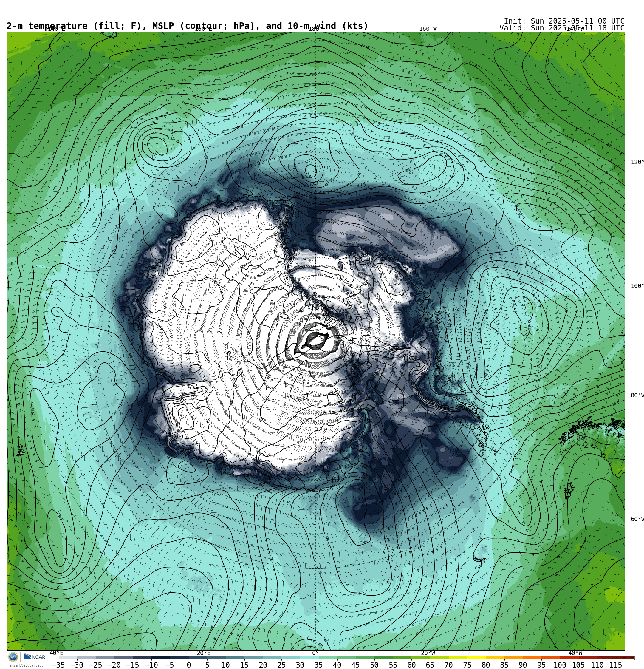Click the '1020' isobar label

[609, 146]
